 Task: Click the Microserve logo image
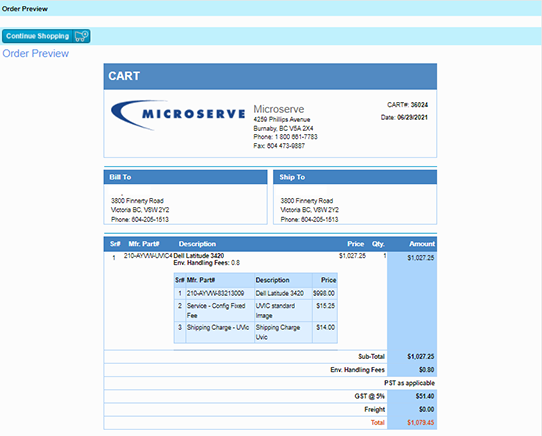(x=178, y=115)
